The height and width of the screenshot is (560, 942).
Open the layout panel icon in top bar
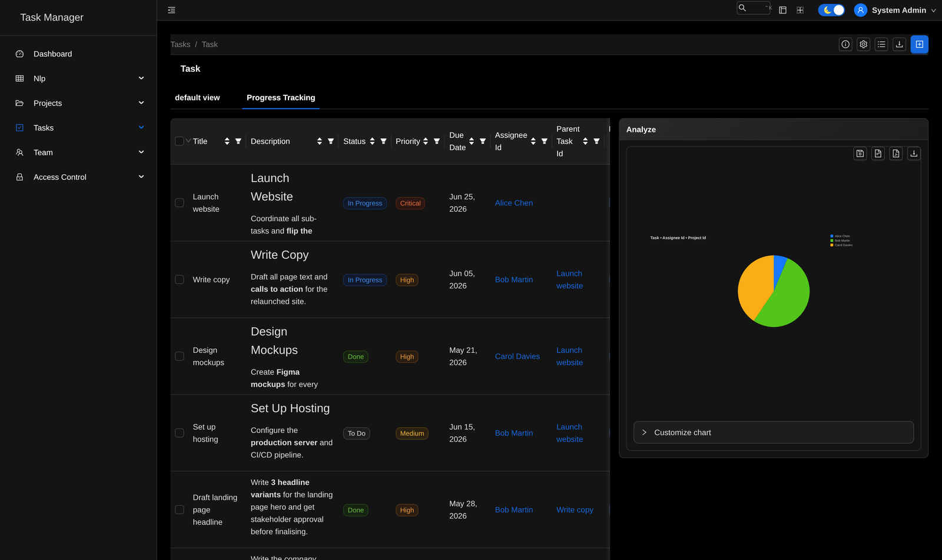782,10
